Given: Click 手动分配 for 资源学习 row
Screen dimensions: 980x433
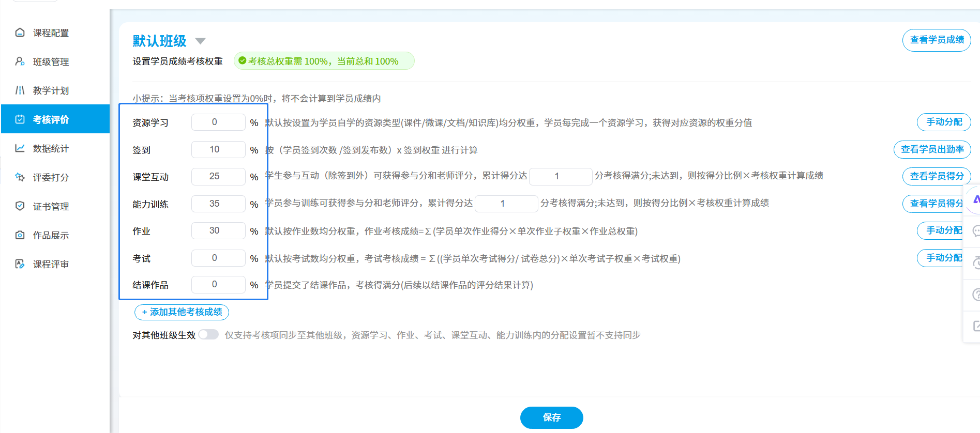Looking at the screenshot, I should (x=944, y=122).
